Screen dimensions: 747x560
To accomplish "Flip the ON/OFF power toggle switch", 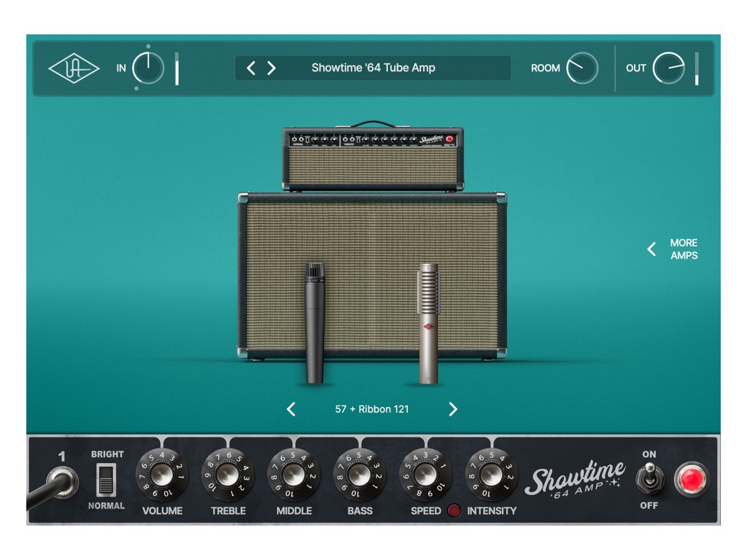I will pos(649,478).
